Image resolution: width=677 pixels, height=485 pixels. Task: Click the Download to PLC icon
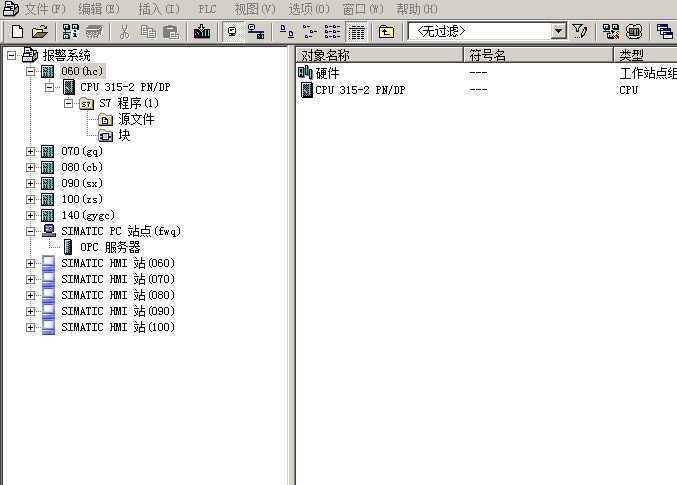point(202,32)
